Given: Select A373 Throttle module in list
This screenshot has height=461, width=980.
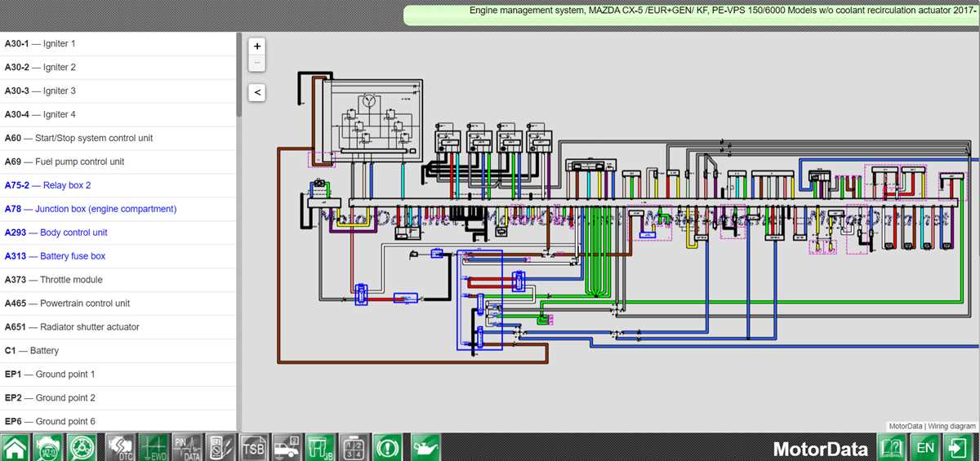Looking at the screenshot, I should [118, 281].
